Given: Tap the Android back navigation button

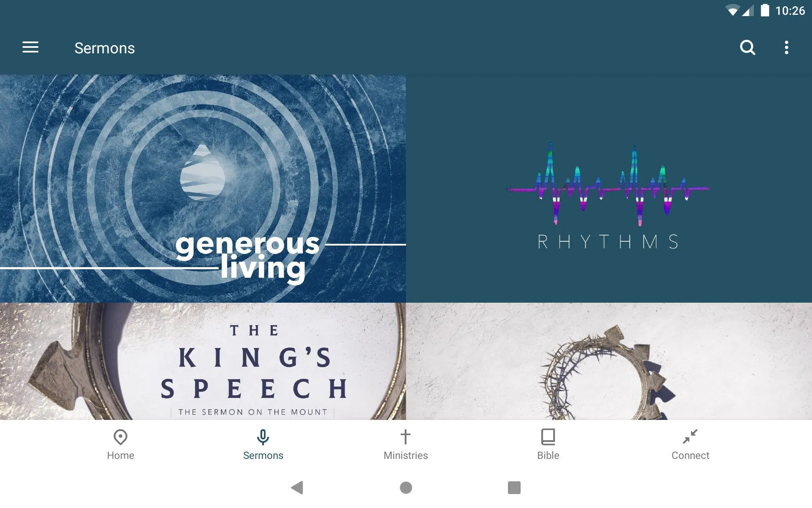Looking at the screenshot, I should (298, 488).
